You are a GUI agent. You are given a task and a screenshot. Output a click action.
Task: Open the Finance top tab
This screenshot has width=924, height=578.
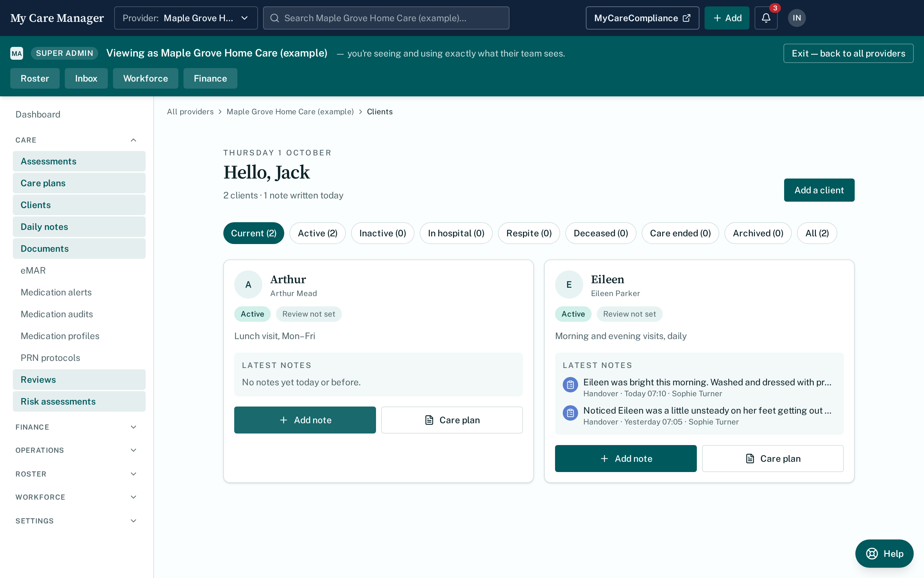pos(210,78)
